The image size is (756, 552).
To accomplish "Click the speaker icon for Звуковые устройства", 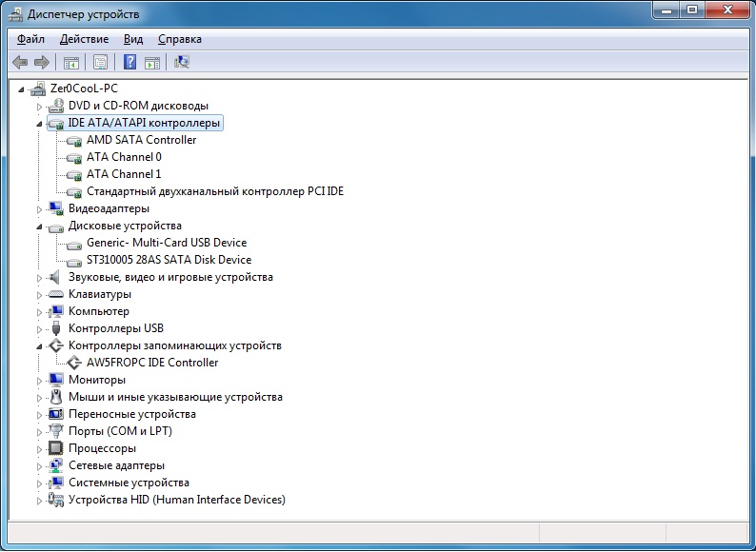I will (55, 277).
